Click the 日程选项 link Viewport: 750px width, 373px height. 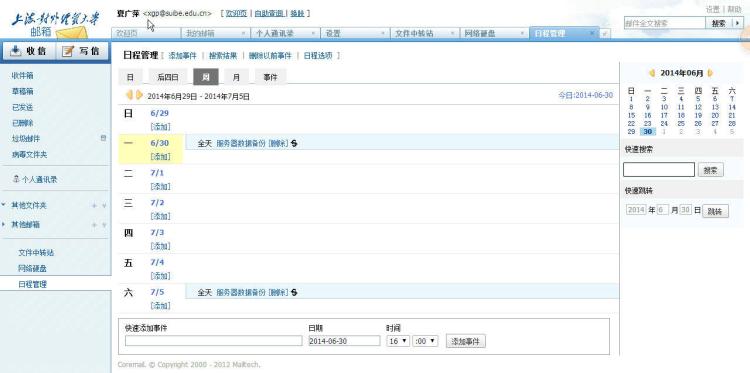click(x=318, y=56)
